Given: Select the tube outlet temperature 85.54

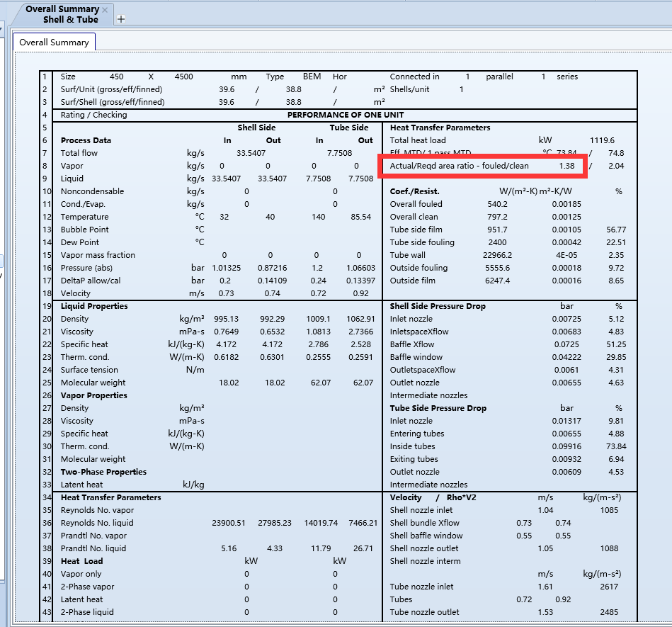Looking at the screenshot, I should point(360,217).
